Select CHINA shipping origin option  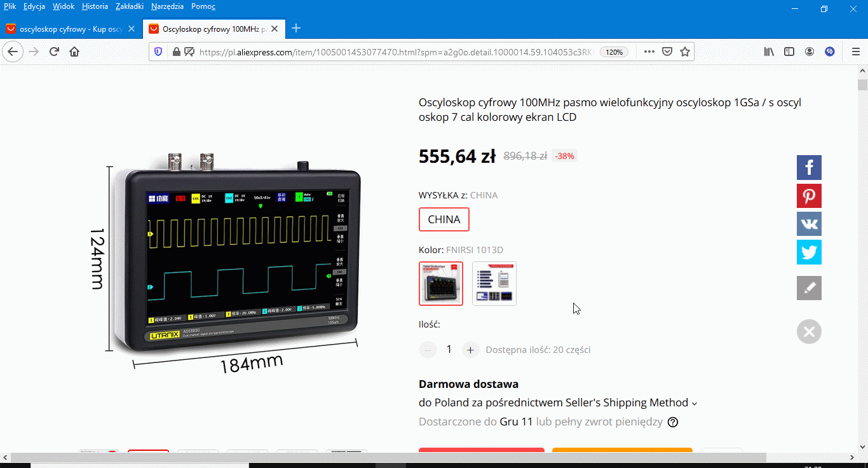tap(444, 219)
